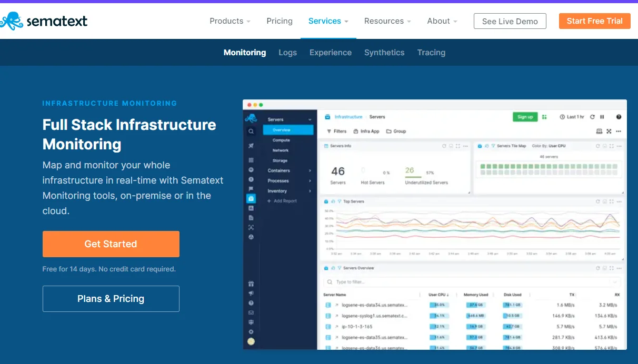Click the Plans & Pricing button
This screenshot has height=364, width=638.
[x=111, y=299]
